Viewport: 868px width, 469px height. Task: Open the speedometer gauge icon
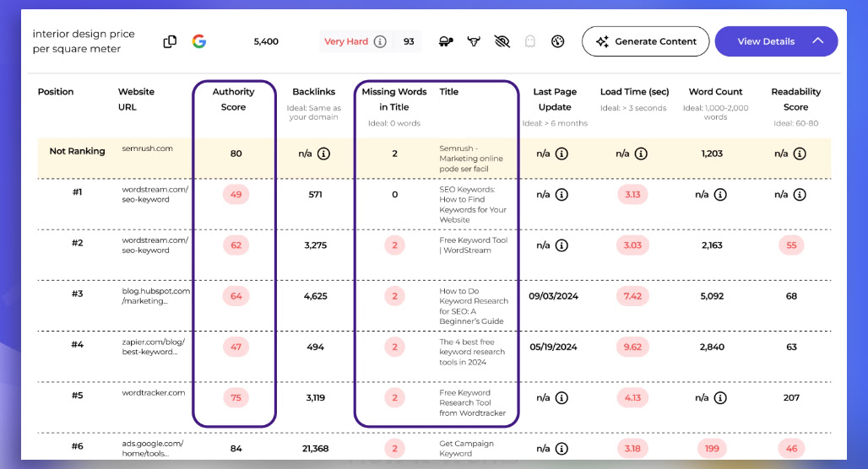click(558, 41)
